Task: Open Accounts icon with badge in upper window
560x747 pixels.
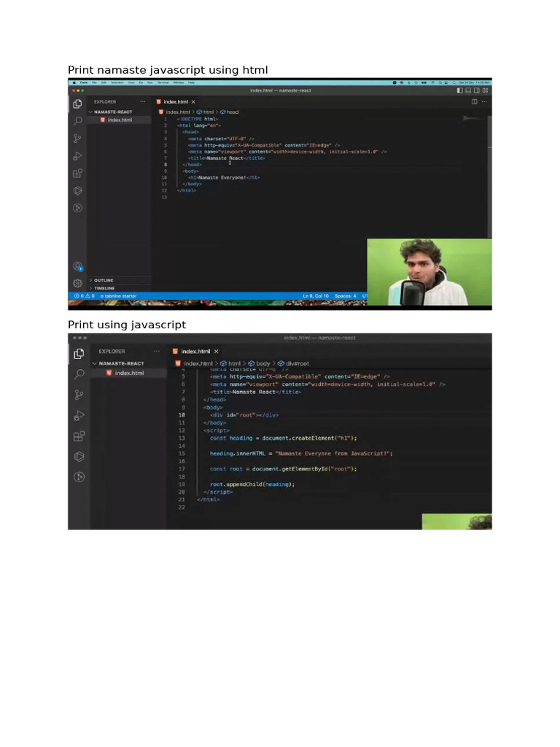Action: tap(77, 266)
